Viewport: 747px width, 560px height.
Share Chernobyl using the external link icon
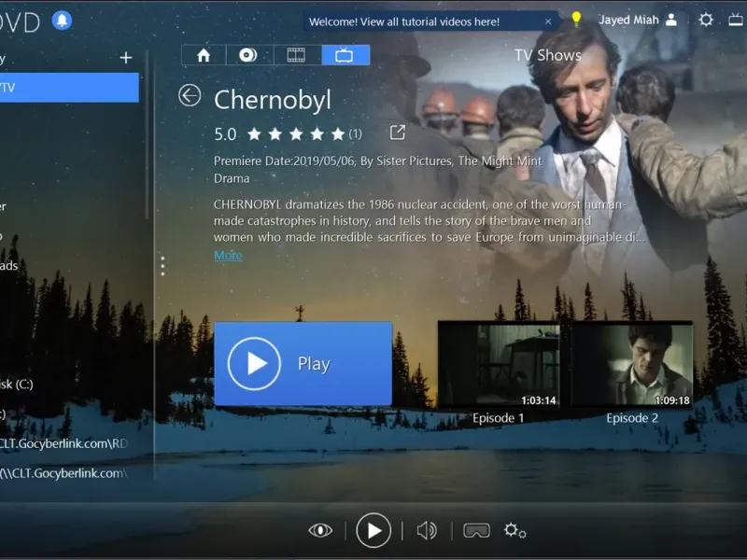coord(398,133)
